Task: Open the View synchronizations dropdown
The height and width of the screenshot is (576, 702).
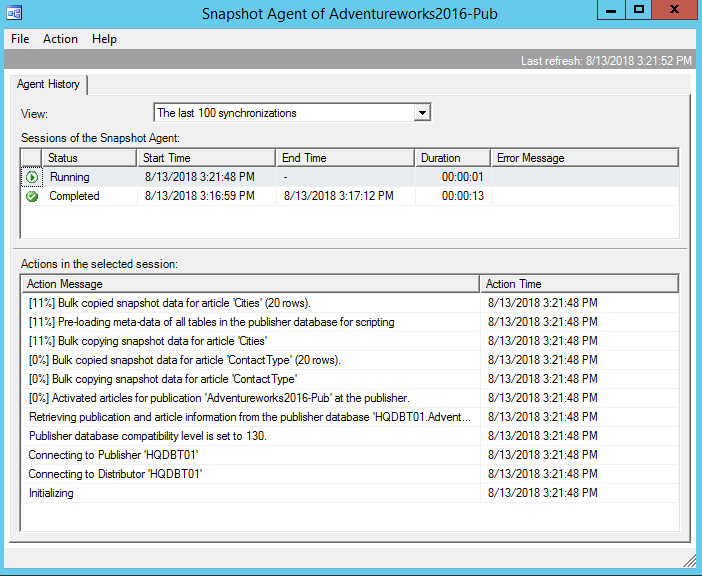Action: (x=422, y=113)
